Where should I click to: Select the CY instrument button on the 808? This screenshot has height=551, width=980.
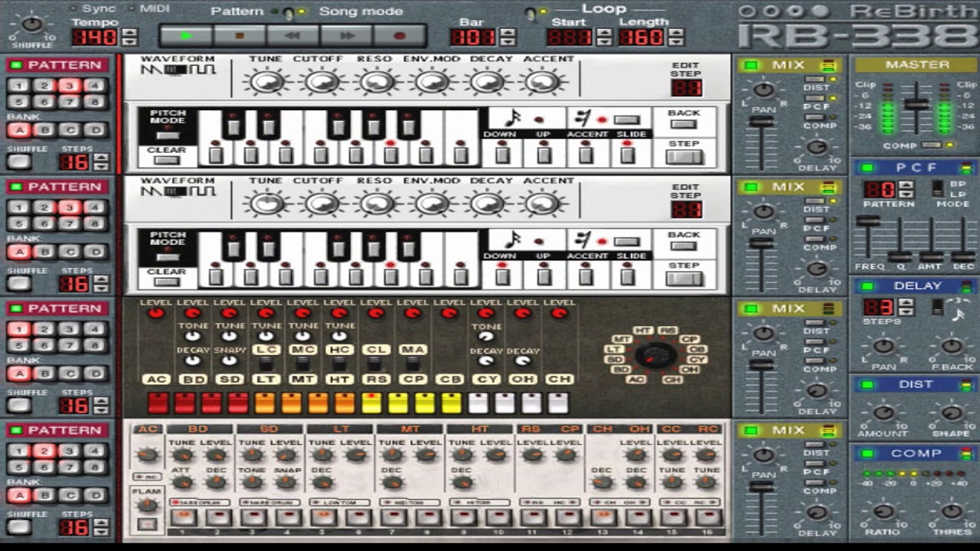pyautogui.click(x=486, y=379)
